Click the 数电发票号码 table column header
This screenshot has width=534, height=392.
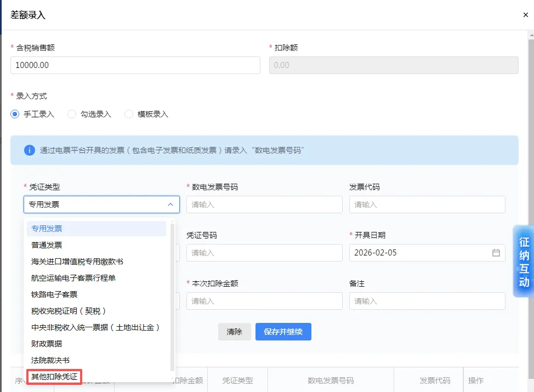click(331, 380)
